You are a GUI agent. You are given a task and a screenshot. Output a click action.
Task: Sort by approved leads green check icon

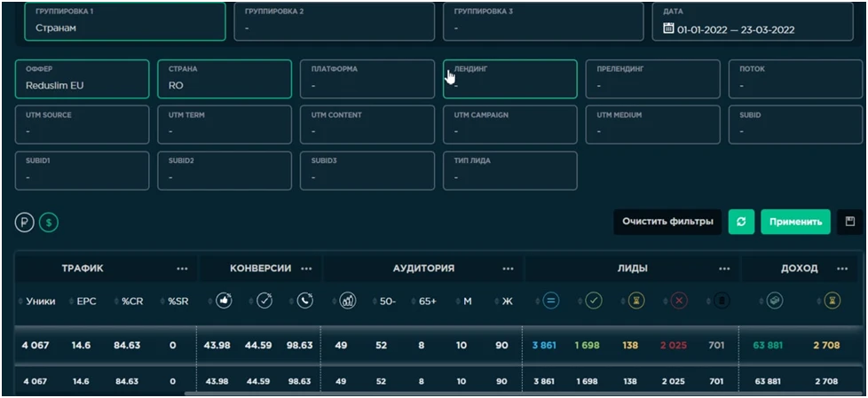click(x=594, y=300)
